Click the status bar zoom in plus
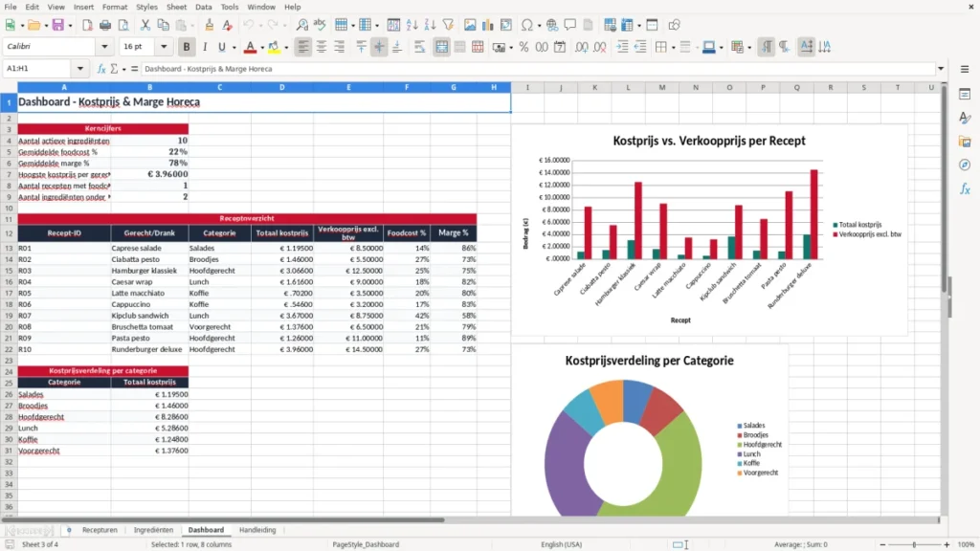Viewport: 980px width, 551px height. coord(947,544)
